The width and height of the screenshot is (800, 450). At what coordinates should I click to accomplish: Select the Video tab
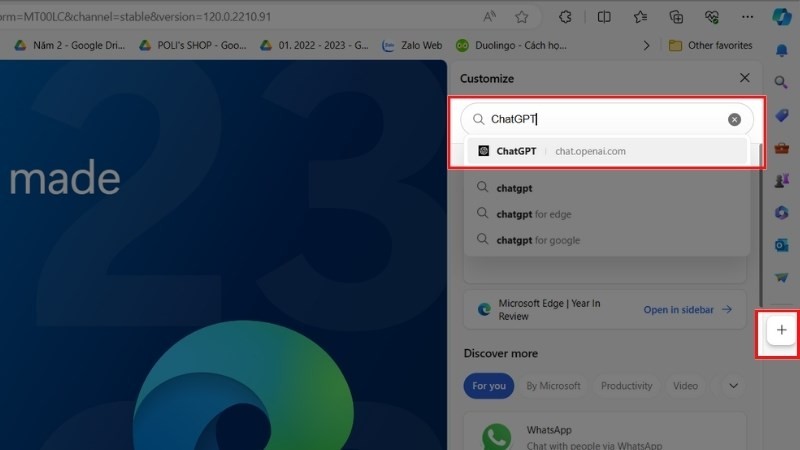coord(685,386)
